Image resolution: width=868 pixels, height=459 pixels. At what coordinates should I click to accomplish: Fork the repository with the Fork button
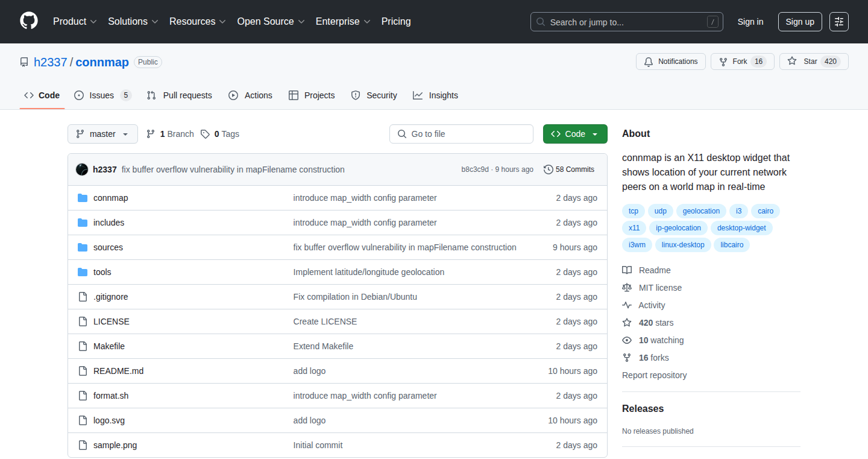[743, 62]
